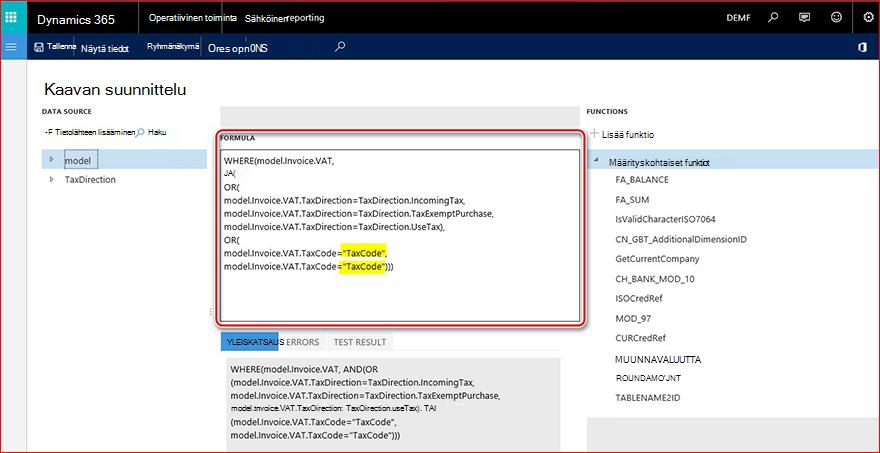Click Tietolähteen lisääminen button
Image resolution: width=880 pixels, height=453 pixels.
tap(90, 133)
